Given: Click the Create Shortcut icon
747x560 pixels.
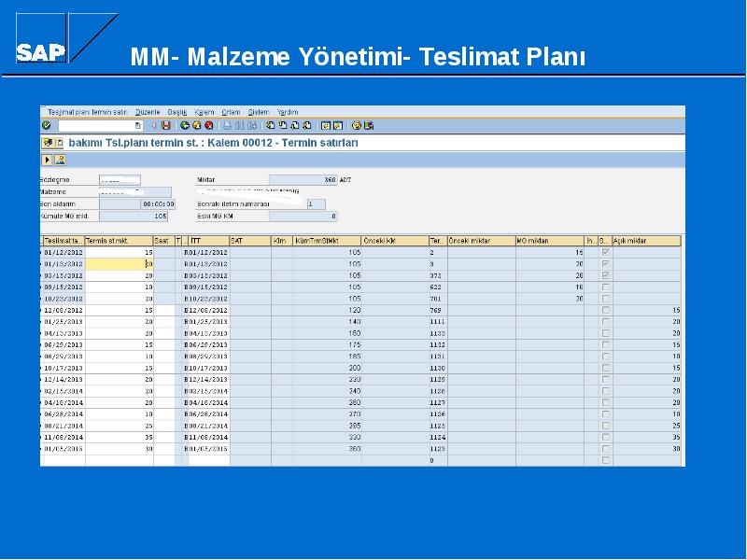Looking at the screenshot, I should pos(338,126).
